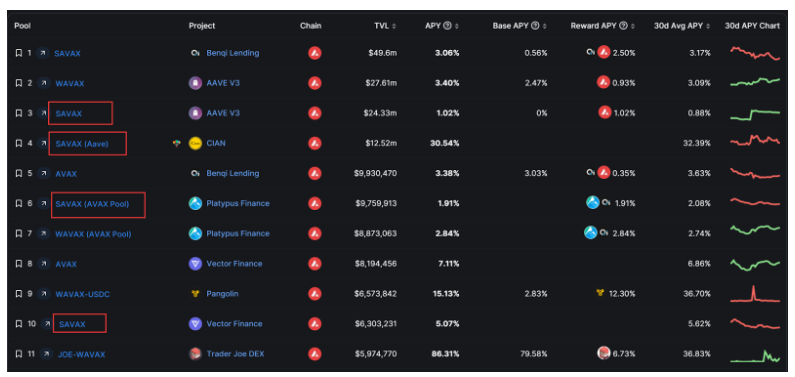Sort by 30d Avg APY header
The height and width of the screenshot is (377, 795).
682,26
